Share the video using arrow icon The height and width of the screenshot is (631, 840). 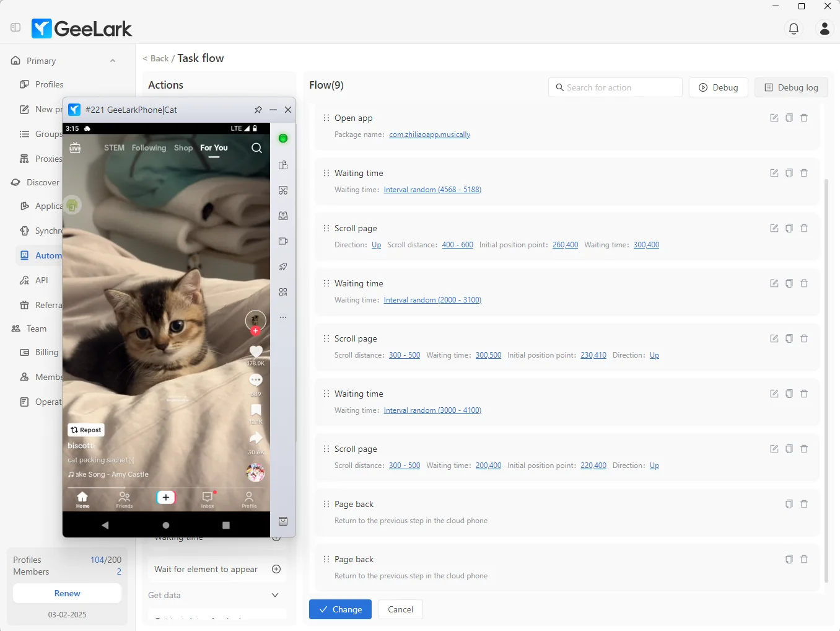[x=256, y=438]
